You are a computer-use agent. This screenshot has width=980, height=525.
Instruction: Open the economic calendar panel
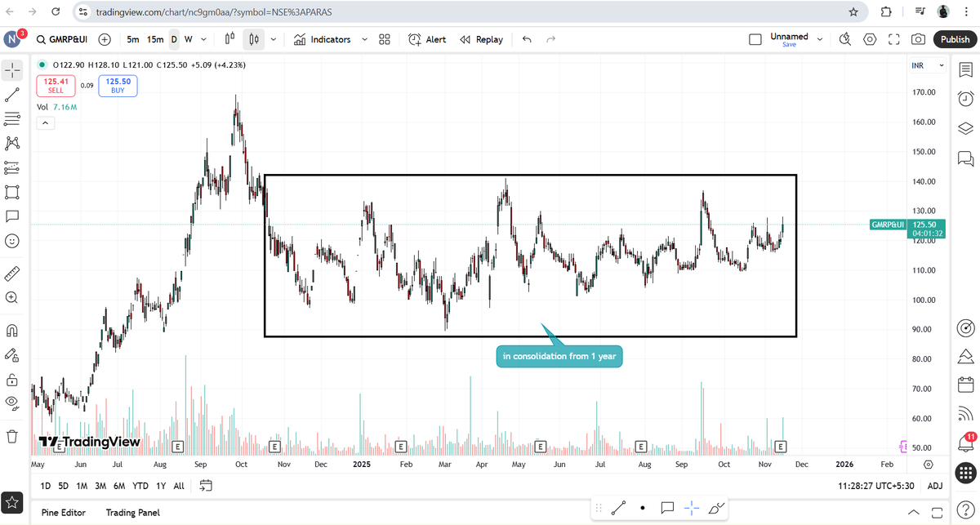tap(965, 385)
